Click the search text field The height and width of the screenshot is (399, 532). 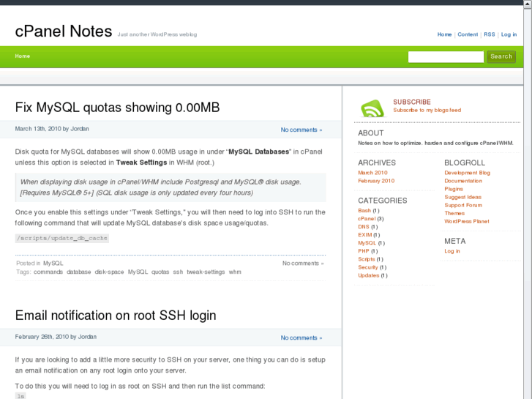point(446,56)
